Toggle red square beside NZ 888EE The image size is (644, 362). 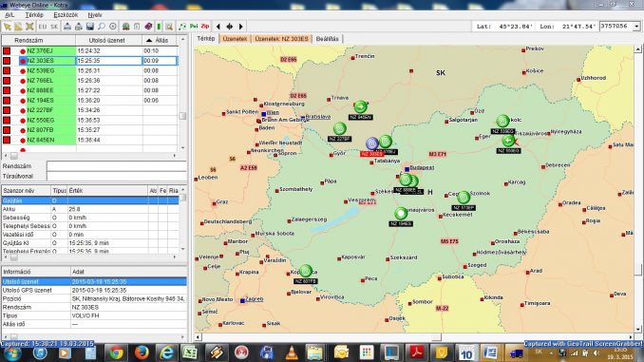(x=7, y=90)
